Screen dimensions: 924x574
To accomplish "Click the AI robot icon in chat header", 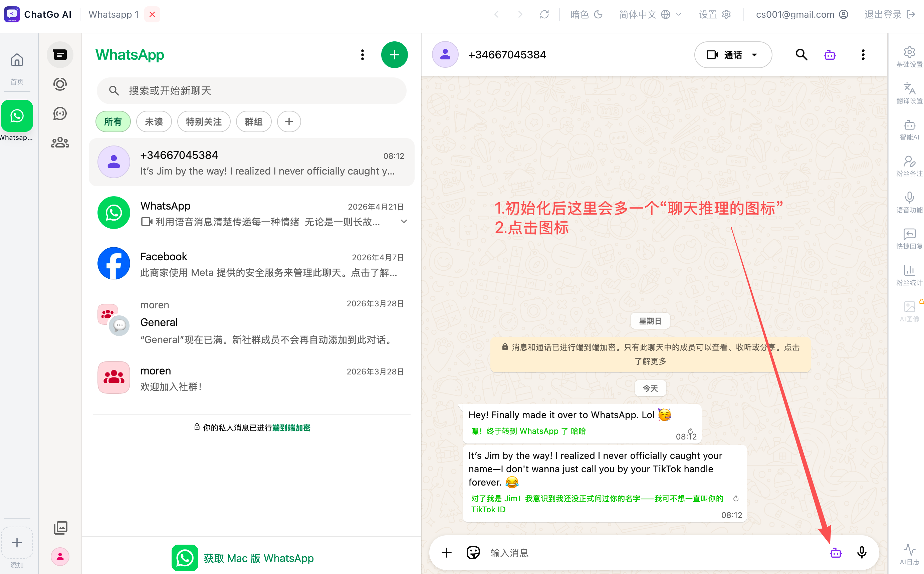I will click(x=830, y=55).
